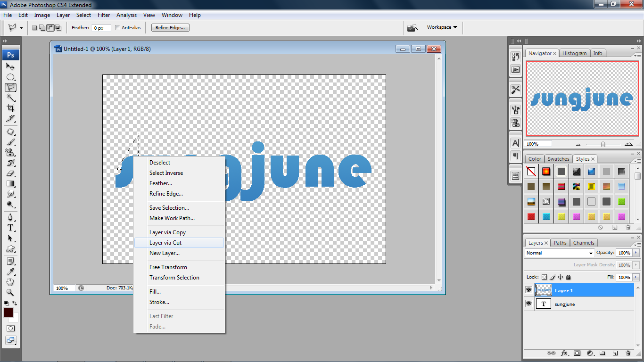
Task: Add a layer mask
Action: pyautogui.click(x=577, y=353)
